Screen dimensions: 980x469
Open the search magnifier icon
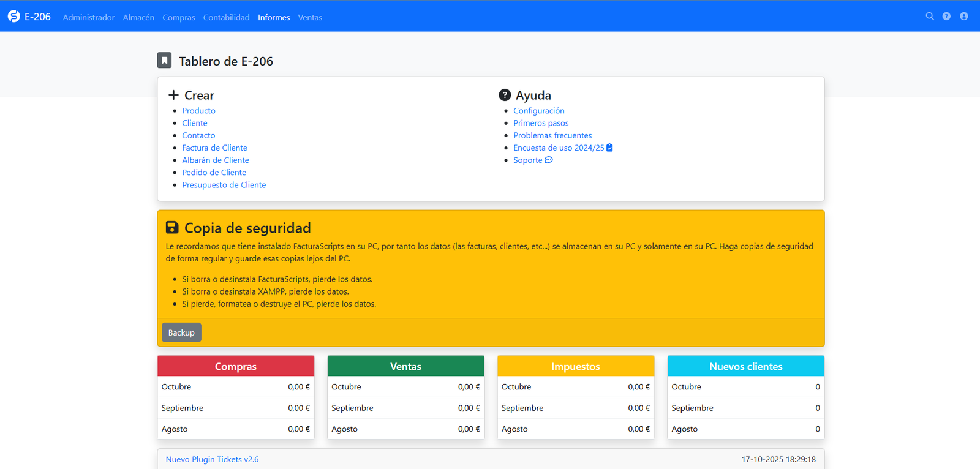coord(930,17)
